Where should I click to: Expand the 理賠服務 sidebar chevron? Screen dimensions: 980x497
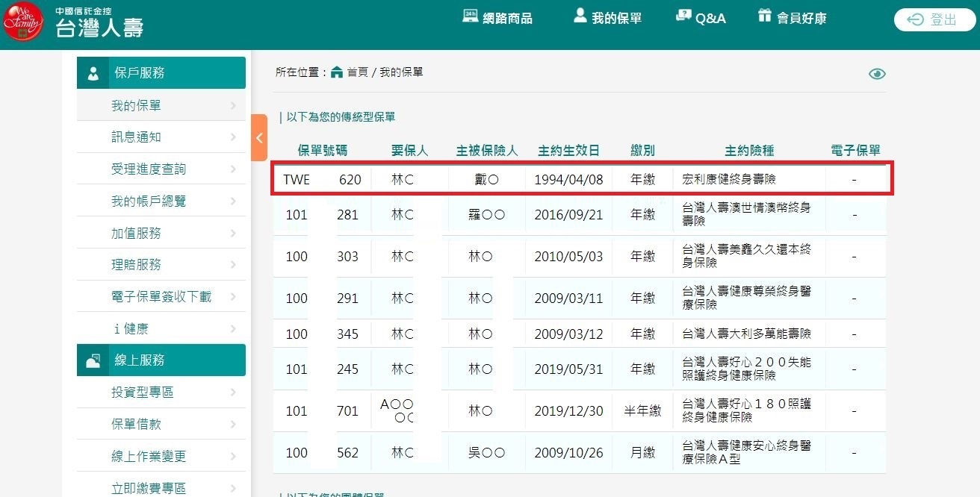point(234,265)
